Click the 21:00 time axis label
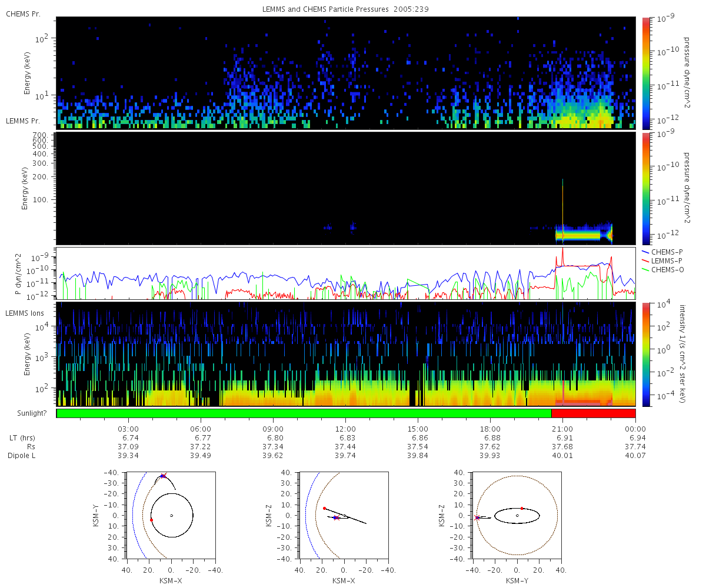The width and height of the screenshot is (706, 588). click(x=563, y=429)
